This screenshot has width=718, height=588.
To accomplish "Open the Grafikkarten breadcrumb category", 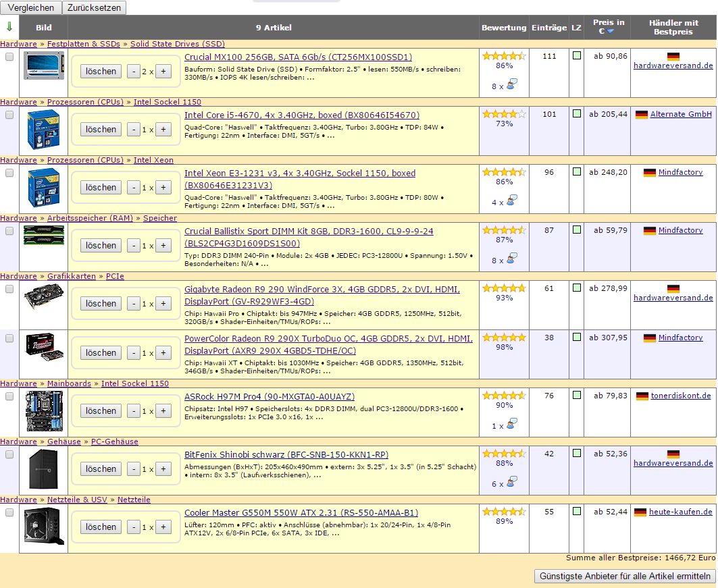I will pyautogui.click(x=72, y=276).
